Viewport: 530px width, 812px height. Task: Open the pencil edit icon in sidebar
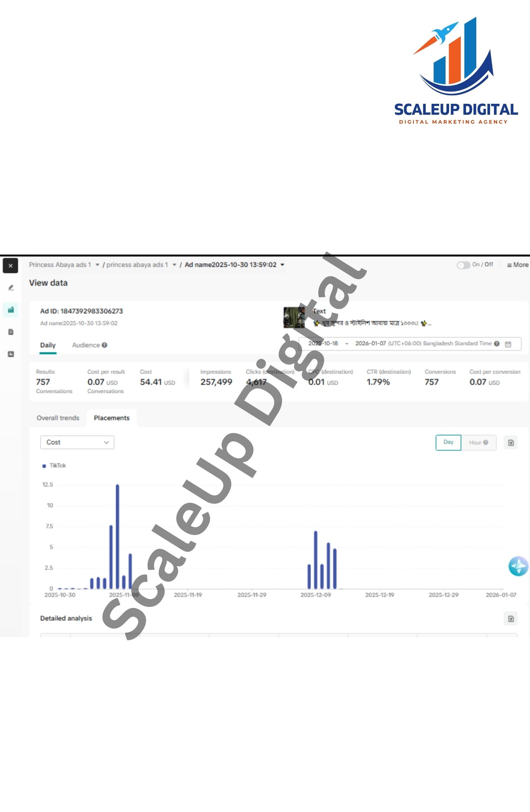point(11,288)
